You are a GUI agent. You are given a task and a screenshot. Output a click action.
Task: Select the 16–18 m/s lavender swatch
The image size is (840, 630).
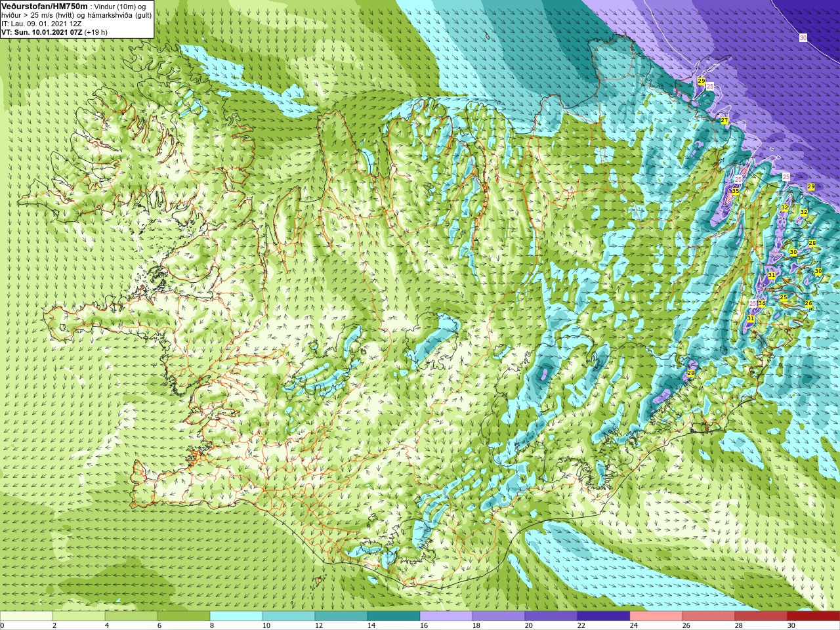pyautogui.click(x=446, y=616)
